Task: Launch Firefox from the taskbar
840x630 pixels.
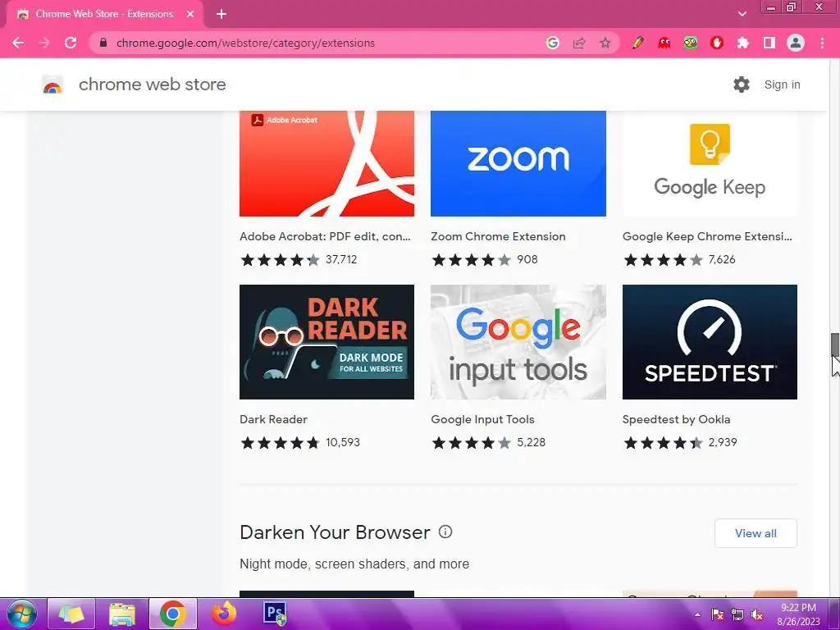Action: point(224,614)
